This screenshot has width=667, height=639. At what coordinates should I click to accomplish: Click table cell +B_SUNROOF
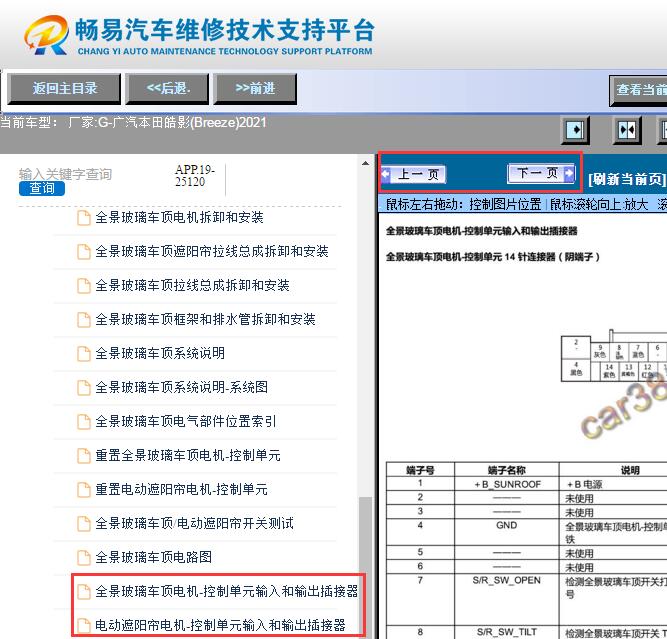tap(507, 485)
